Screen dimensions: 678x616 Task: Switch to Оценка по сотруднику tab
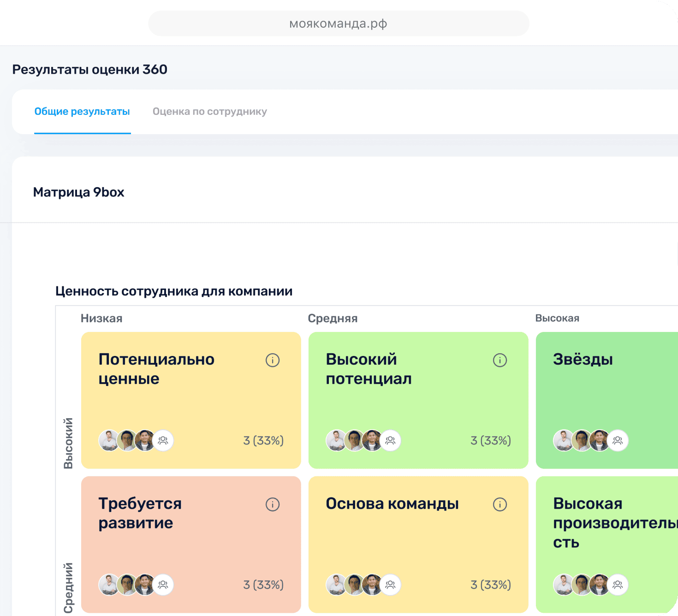tap(210, 112)
